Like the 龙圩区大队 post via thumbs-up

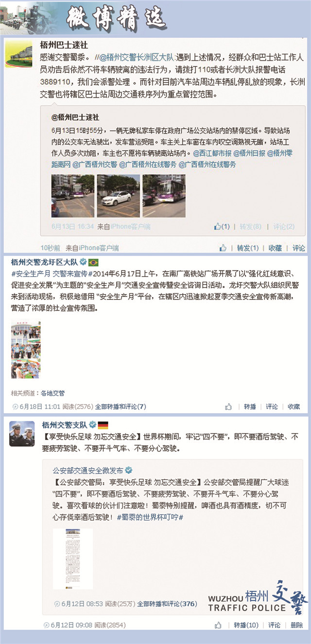click(229, 406)
